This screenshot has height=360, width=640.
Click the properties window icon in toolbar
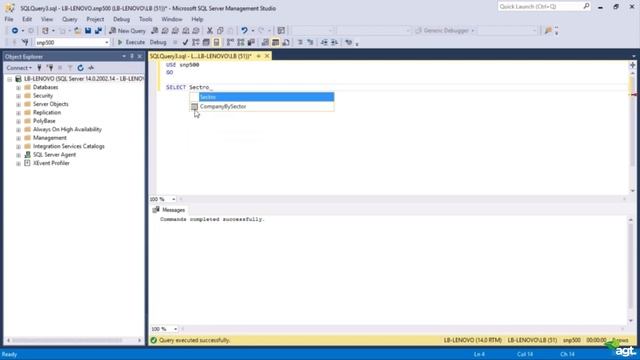281,31
